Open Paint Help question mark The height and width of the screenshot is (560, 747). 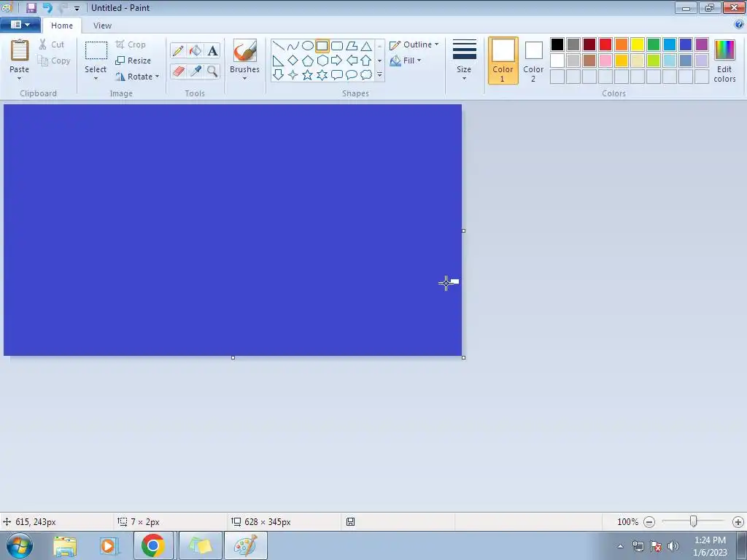click(x=739, y=25)
